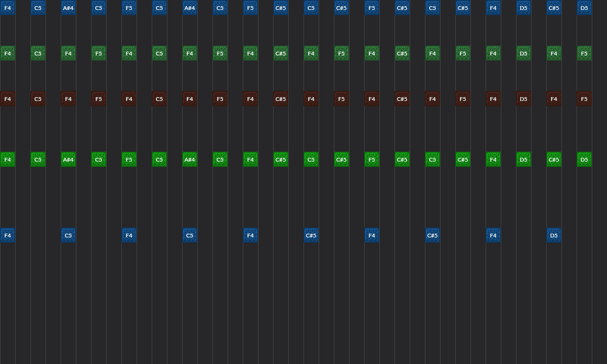The width and height of the screenshot is (607, 364).
Task: Select the first C5 note in the second green row
Action: click(x=38, y=53)
